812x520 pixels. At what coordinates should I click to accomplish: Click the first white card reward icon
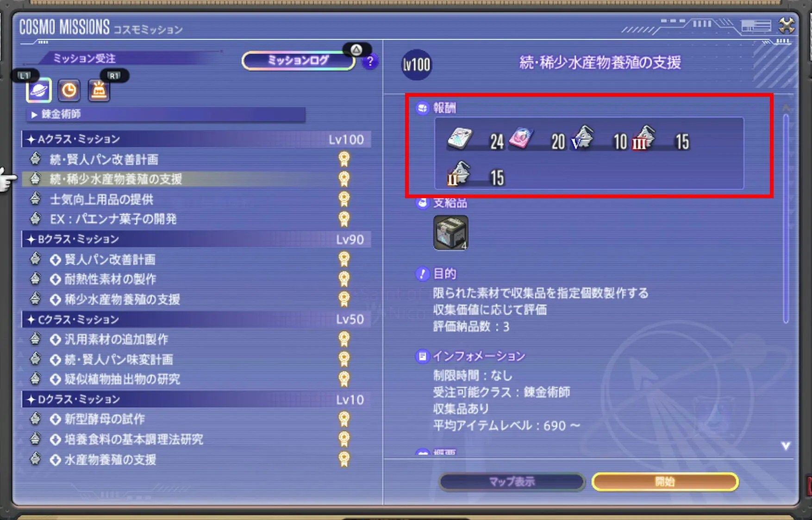(460, 139)
